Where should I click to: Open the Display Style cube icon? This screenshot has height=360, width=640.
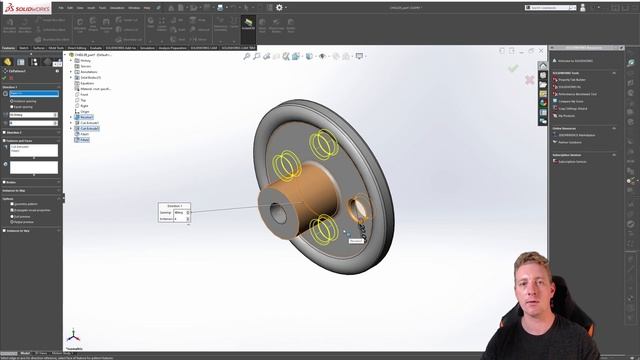(309, 56)
